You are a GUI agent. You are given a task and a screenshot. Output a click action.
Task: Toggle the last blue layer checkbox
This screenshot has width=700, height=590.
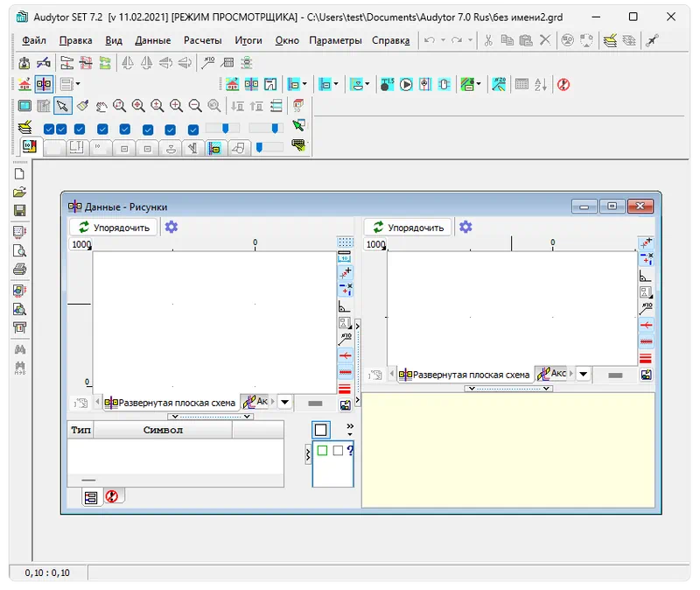click(193, 130)
